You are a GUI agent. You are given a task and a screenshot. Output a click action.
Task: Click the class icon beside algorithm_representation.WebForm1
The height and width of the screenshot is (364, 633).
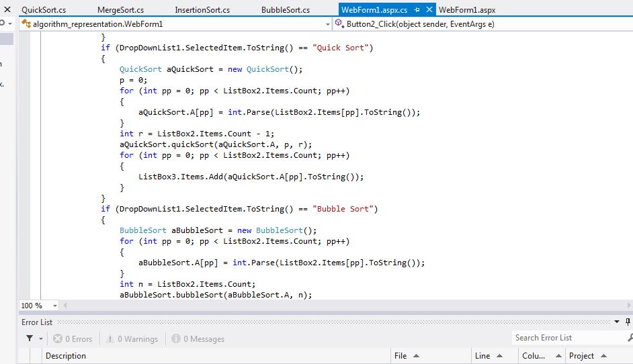tap(26, 24)
